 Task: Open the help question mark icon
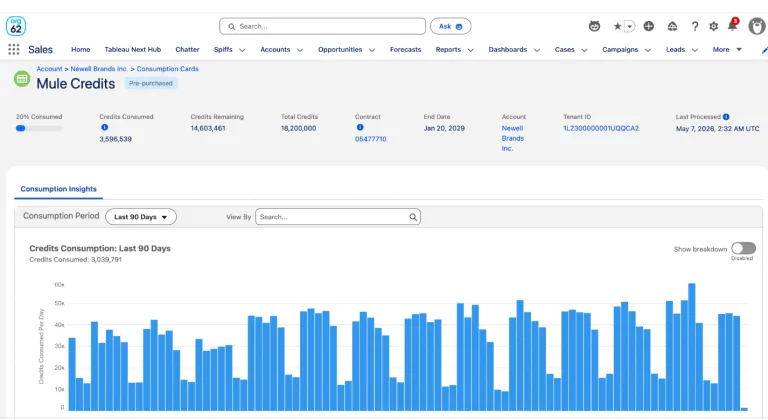(695, 26)
